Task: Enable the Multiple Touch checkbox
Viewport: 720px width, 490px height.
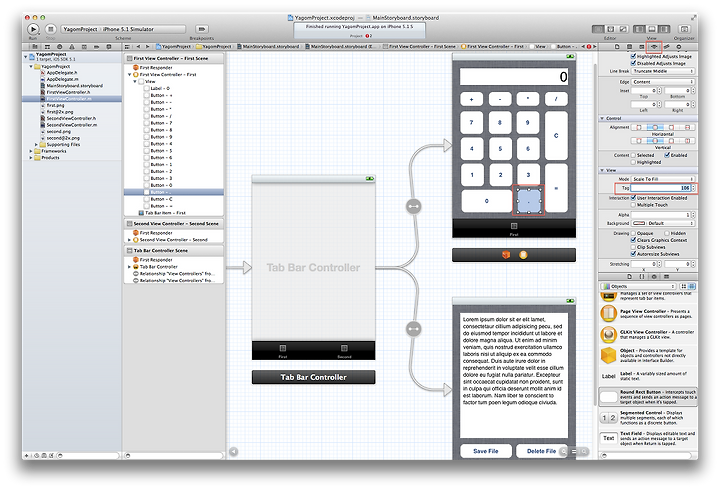Action: (x=634, y=205)
